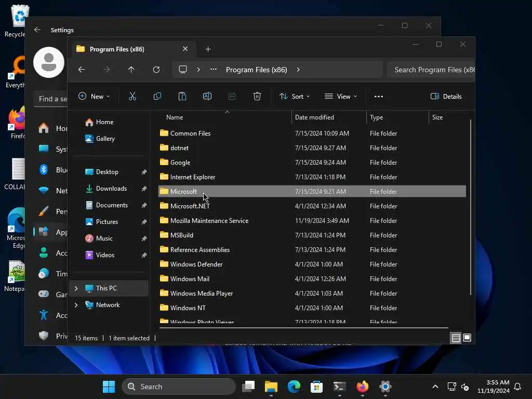
Task: Expand chevron after This PC icon in address bar
Action: pos(198,70)
